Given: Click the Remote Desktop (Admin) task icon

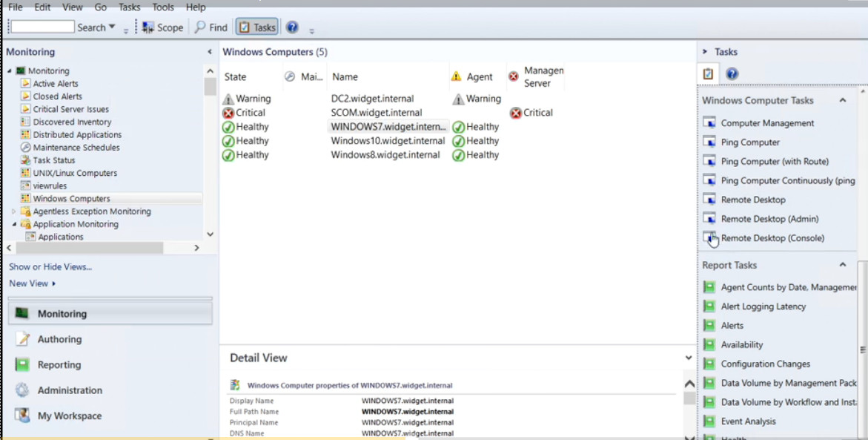Looking at the screenshot, I should point(709,219).
